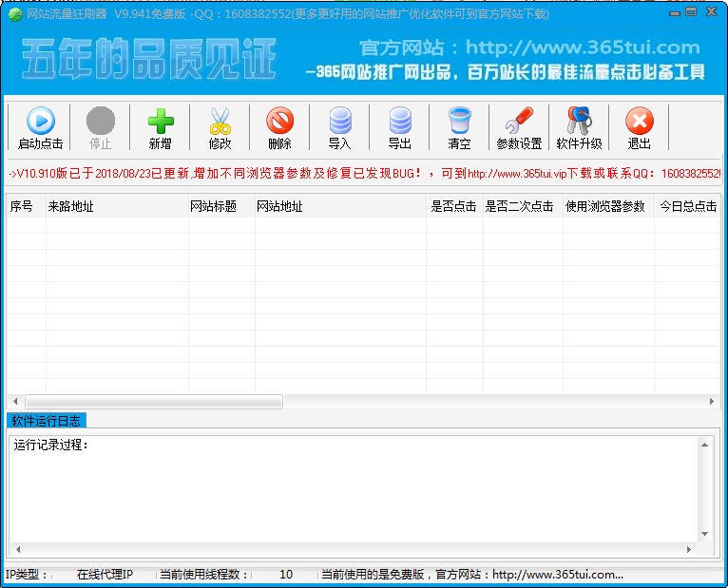Close the window with the X button
Viewport: 728px width, 588px height.
[711, 11]
